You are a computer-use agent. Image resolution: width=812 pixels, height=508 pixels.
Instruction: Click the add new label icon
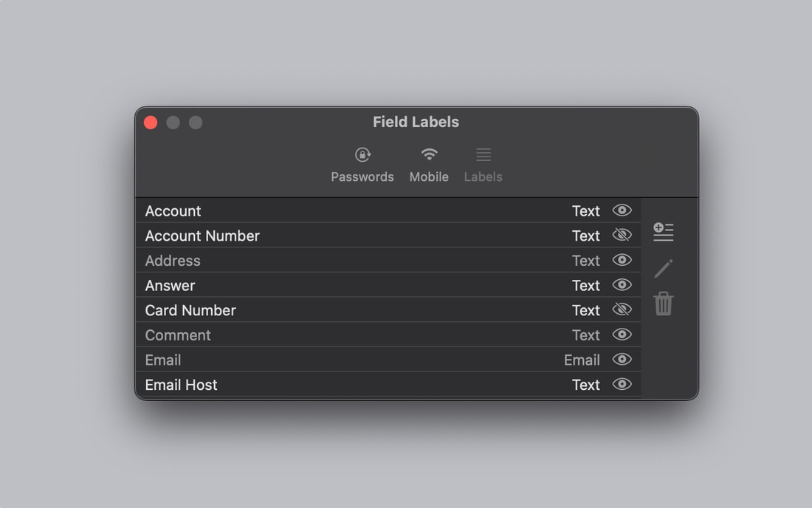[663, 231]
